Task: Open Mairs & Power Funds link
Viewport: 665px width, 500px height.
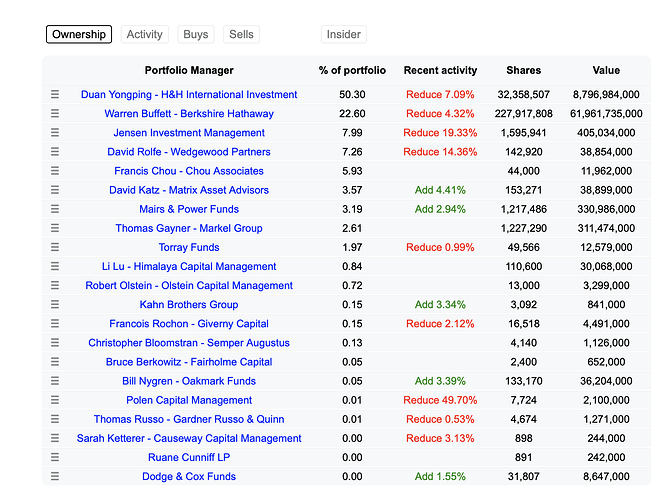Action: click(189, 209)
